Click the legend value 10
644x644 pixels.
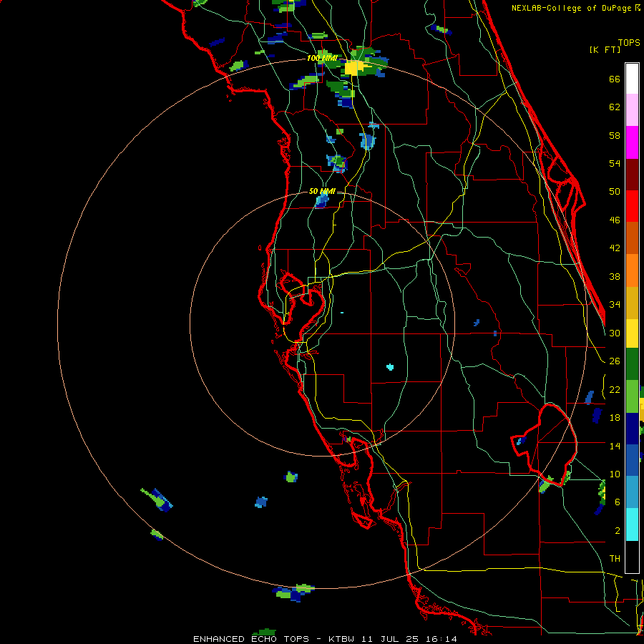[615, 474]
